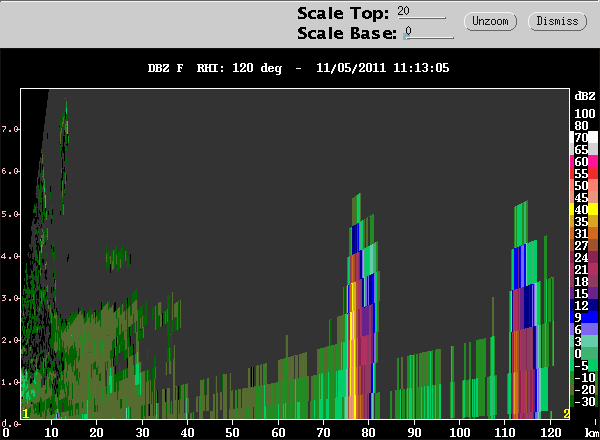Click the 'dBZ' legend heading
Screen dimensions: 600x440
[585, 96]
